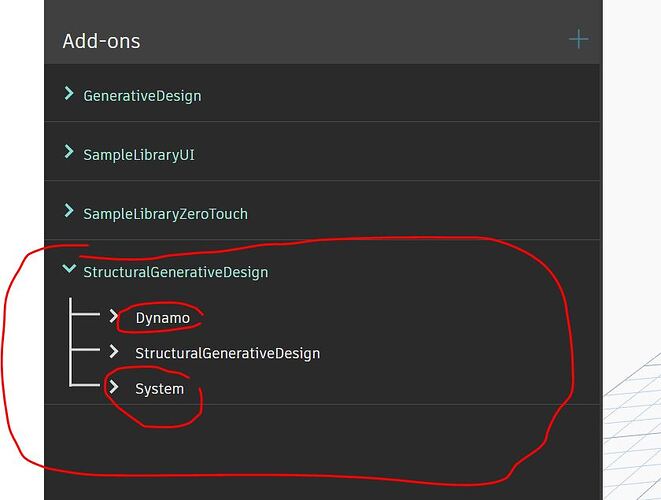
Task: Expand the SampleLibraryUI chevron
Action: tap(69, 152)
